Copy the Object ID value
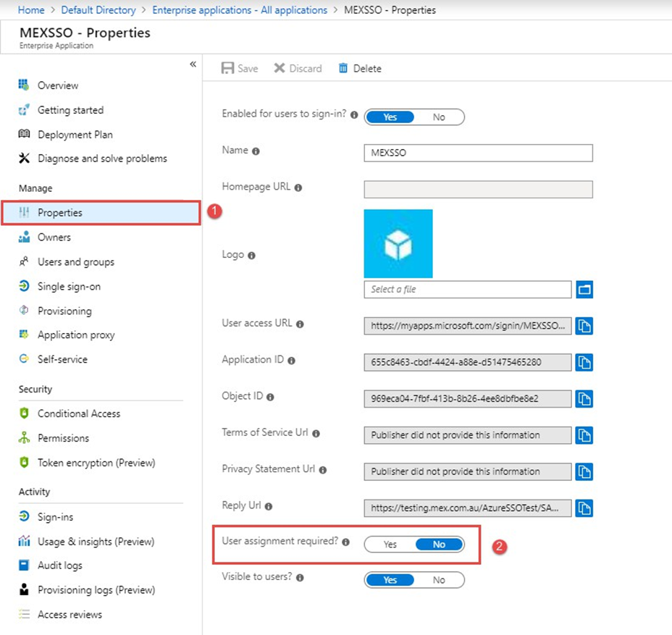The image size is (672, 635). pyautogui.click(x=584, y=398)
